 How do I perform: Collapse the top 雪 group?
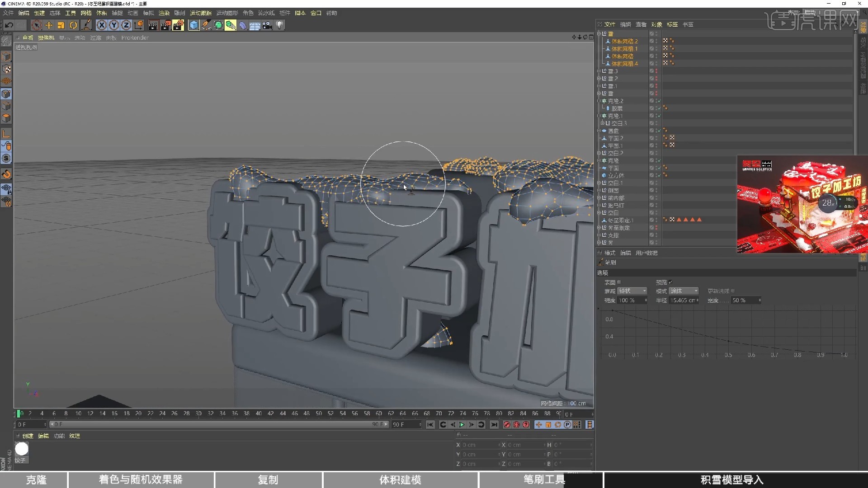click(x=599, y=34)
